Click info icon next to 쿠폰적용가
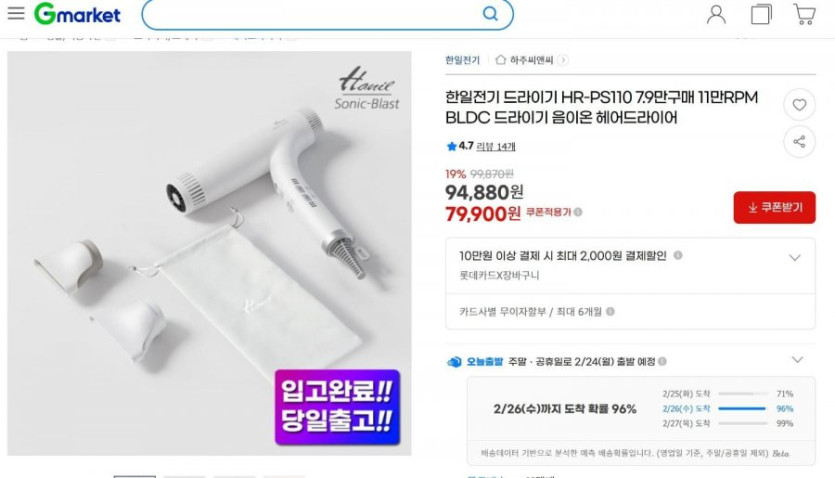 (578, 212)
